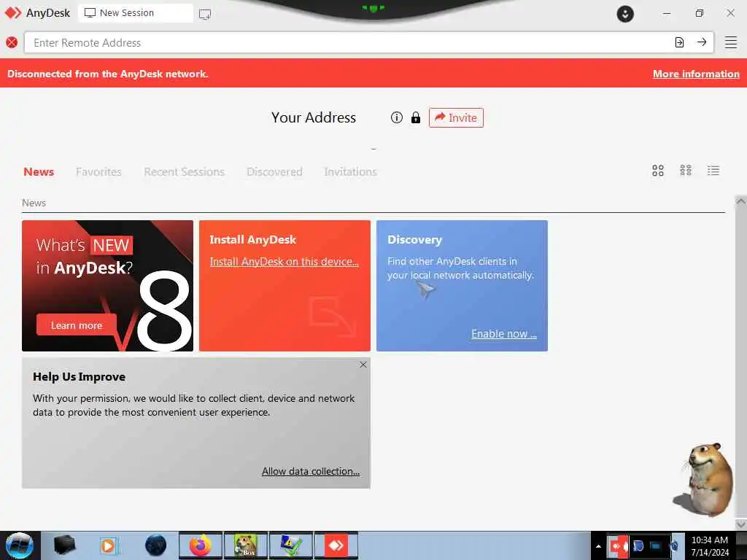Open Firefox from the taskbar
Viewport: 747px width, 560px height.
(x=201, y=545)
